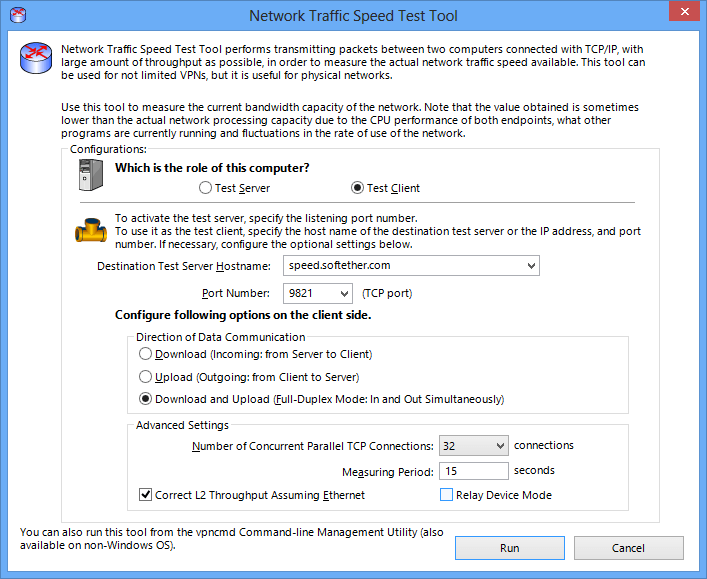Click the Measuring Period input field
Screen dimensions: 707x579
[x=473, y=471]
